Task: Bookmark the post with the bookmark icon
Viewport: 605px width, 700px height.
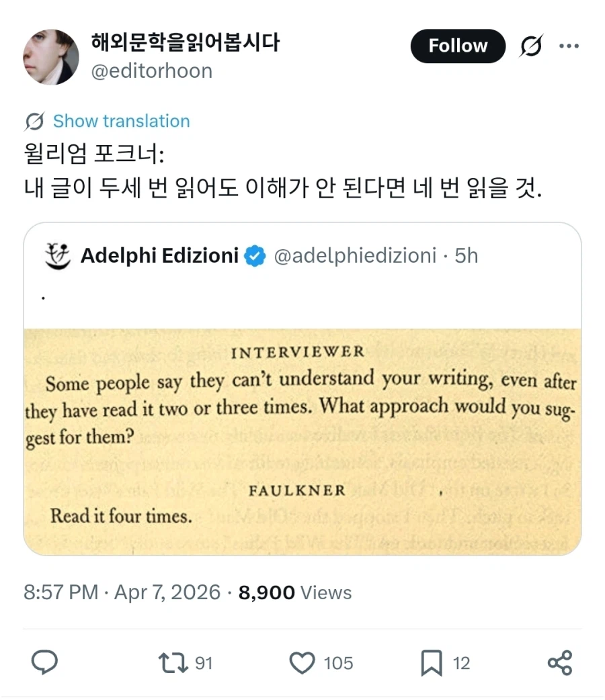Action: click(x=430, y=664)
